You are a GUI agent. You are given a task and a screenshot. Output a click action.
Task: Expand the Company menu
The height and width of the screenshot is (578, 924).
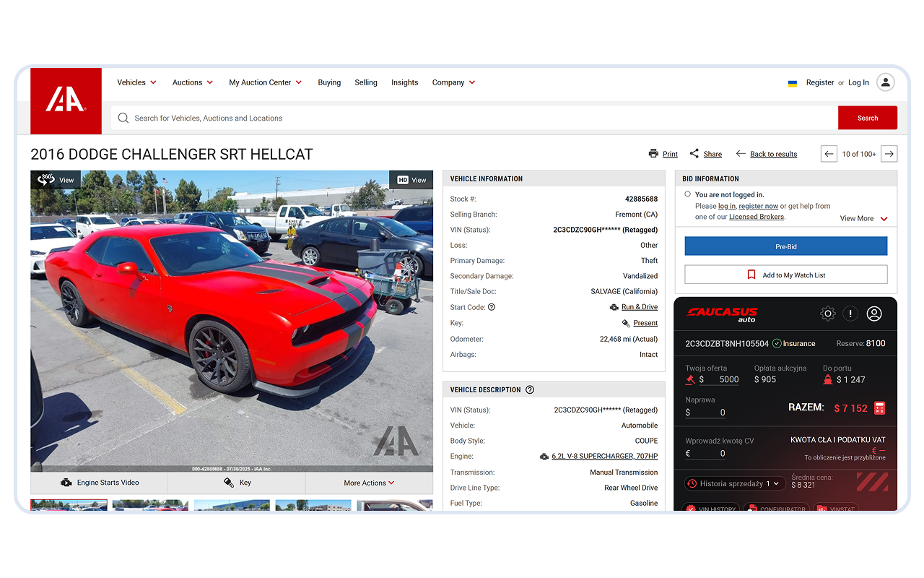(453, 82)
